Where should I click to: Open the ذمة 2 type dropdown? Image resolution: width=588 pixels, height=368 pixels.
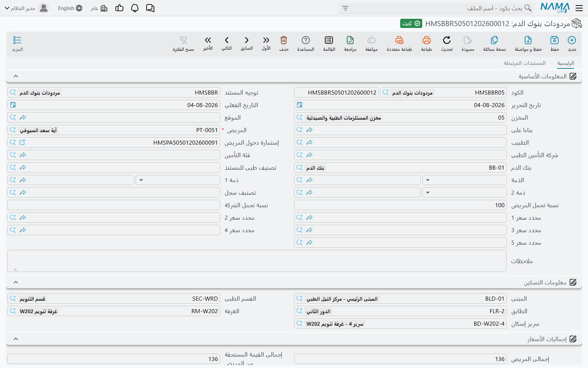tap(428, 193)
